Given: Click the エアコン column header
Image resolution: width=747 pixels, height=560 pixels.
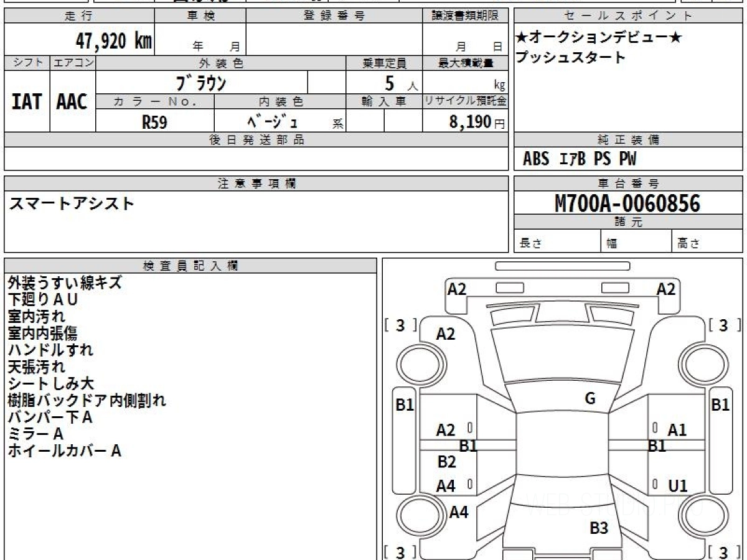Looking at the screenshot, I should 73,63.
